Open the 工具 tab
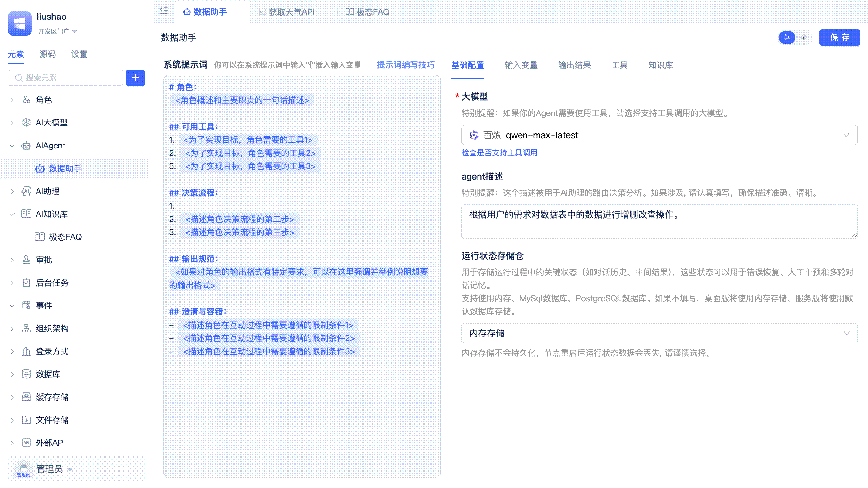Viewport: 868px width, 488px height. 620,65
